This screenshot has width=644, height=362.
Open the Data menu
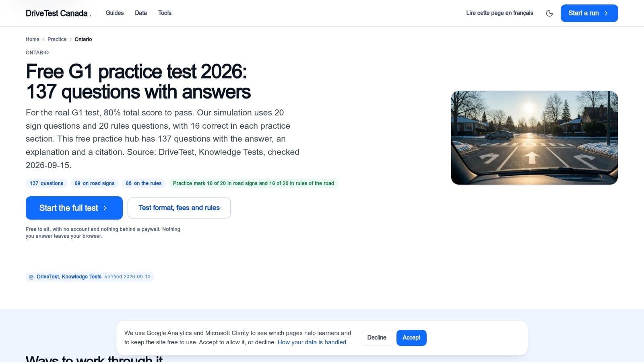(141, 13)
